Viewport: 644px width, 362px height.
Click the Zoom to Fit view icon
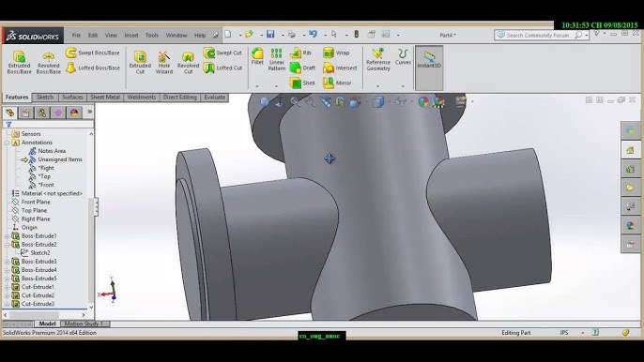point(295,101)
